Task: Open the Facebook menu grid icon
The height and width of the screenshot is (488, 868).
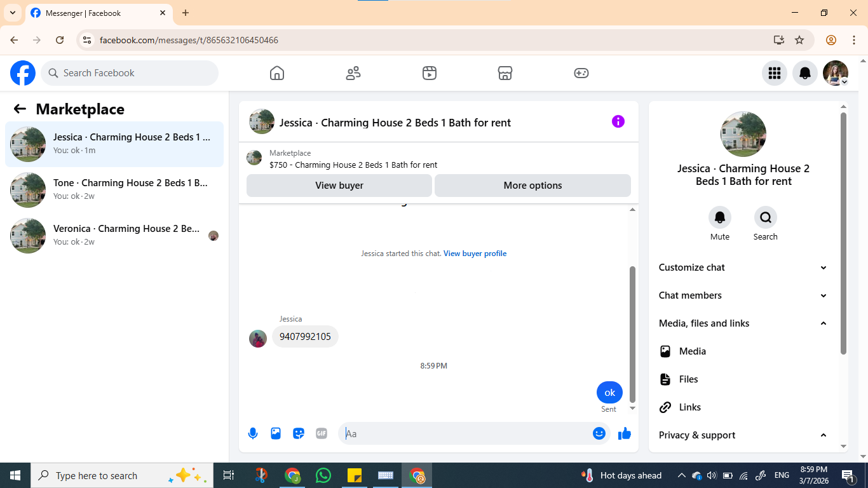Action: tap(775, 73)
